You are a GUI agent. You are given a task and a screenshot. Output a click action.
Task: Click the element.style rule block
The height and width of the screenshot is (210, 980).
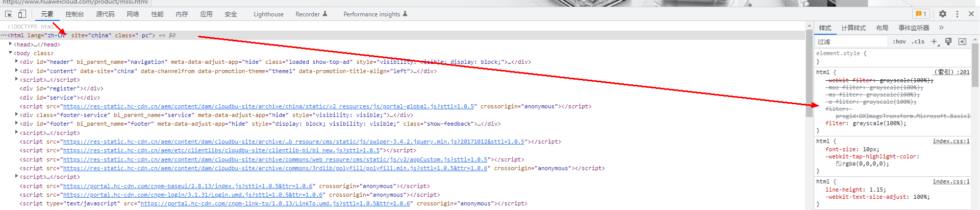tap(893, 57)
